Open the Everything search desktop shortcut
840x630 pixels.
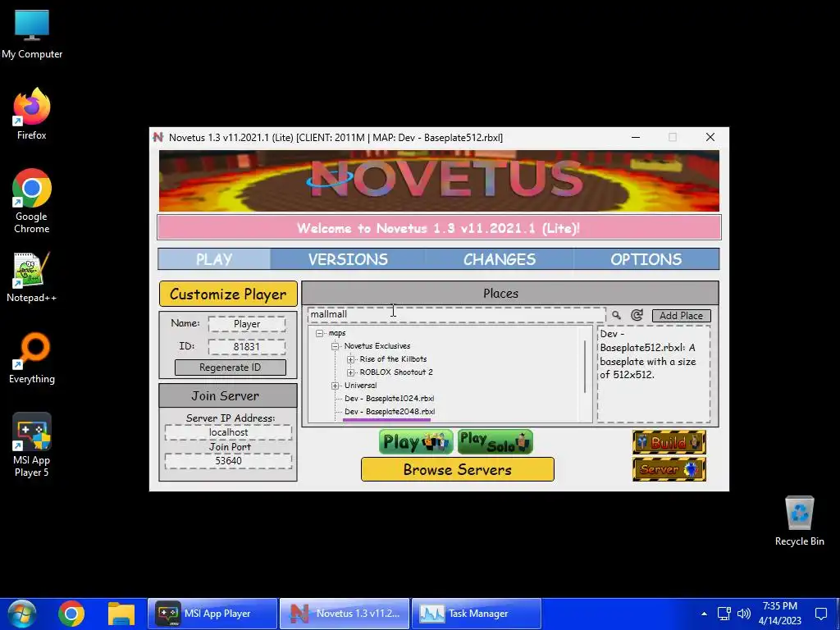pyautogui.click(x=32, y=358)
